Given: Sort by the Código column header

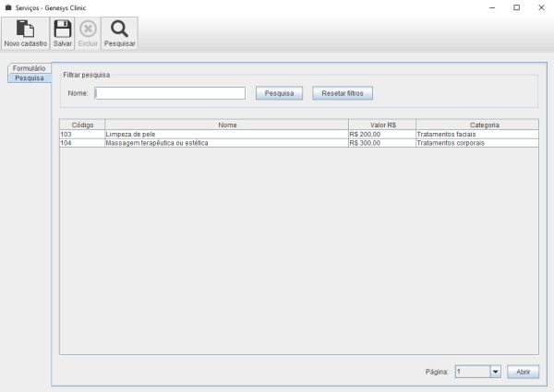Looking at the screenshot, I should pos(82,125).
